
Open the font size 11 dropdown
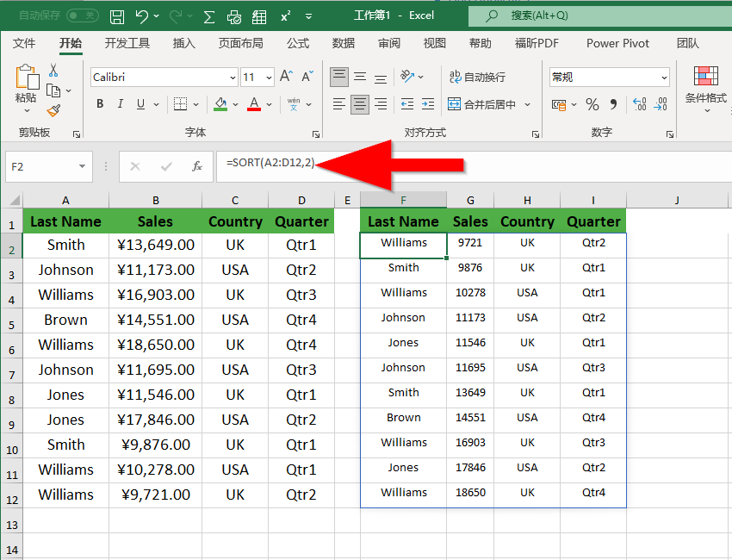coord(269,78)
